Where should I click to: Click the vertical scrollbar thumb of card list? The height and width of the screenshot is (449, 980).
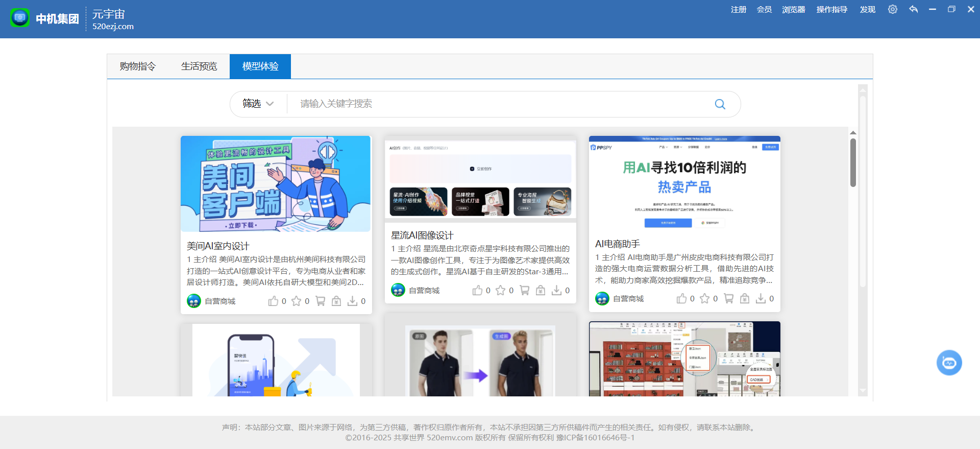pyautogui.click(x=853, y=162)
